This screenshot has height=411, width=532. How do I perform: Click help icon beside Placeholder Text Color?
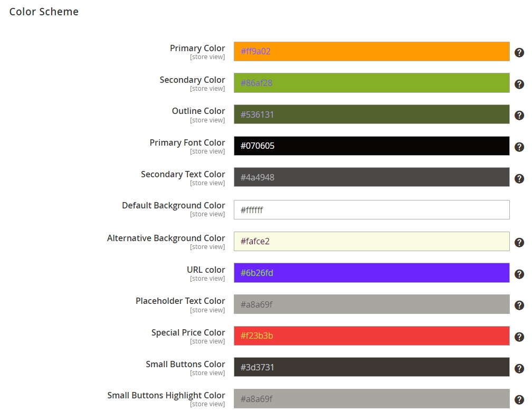(x=519, y=305)
